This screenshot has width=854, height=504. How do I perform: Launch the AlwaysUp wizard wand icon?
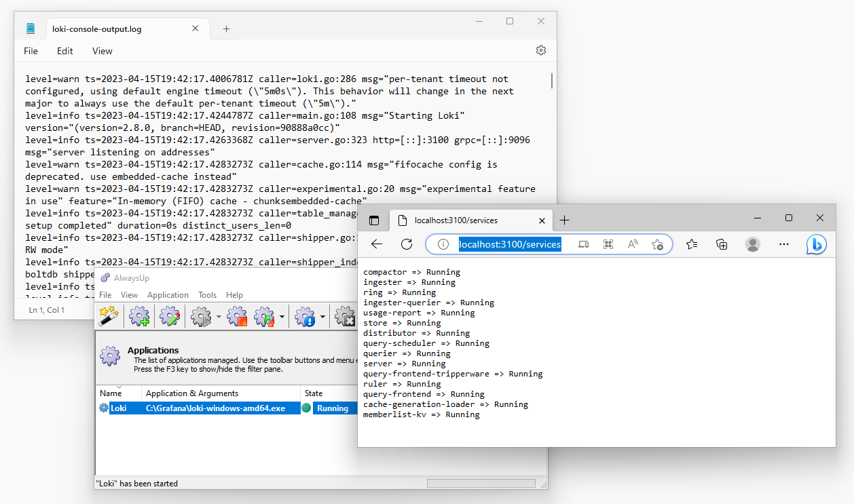[109, 316]
